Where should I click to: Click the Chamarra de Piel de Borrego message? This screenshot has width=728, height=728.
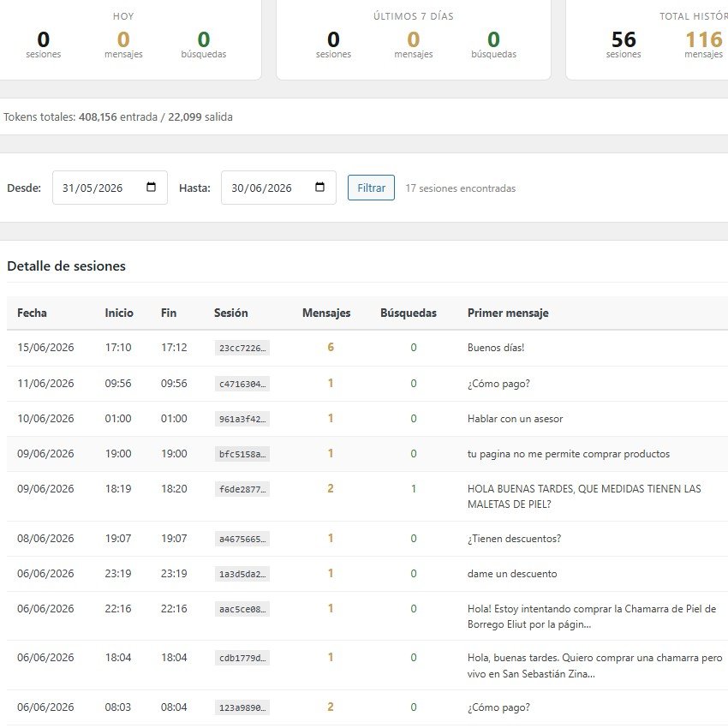(x=592, y=617)
